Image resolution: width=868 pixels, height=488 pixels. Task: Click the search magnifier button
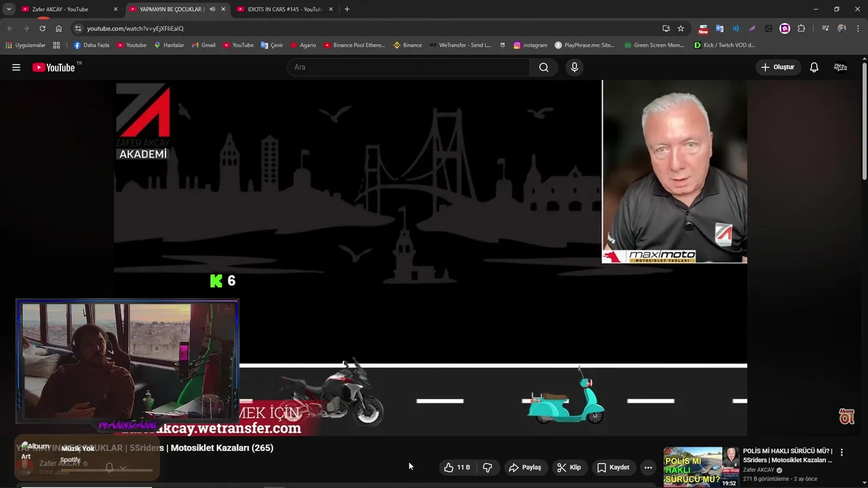click(x=544, y=67)
